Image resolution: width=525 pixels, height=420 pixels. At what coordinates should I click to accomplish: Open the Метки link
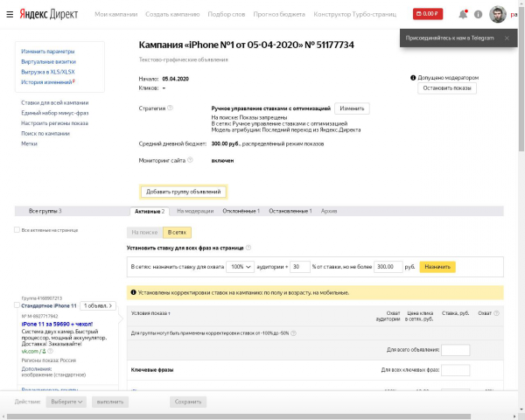click(x=29, y=143)
